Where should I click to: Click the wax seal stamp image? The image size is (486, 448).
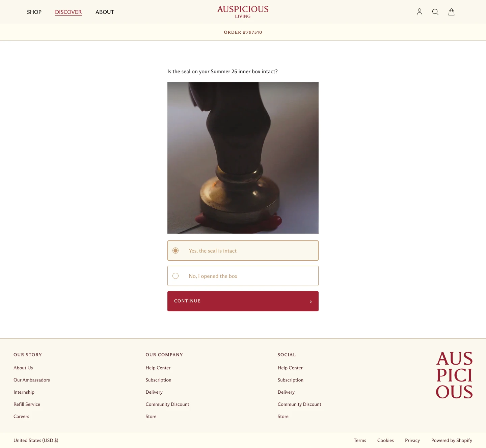click(243, 158)
